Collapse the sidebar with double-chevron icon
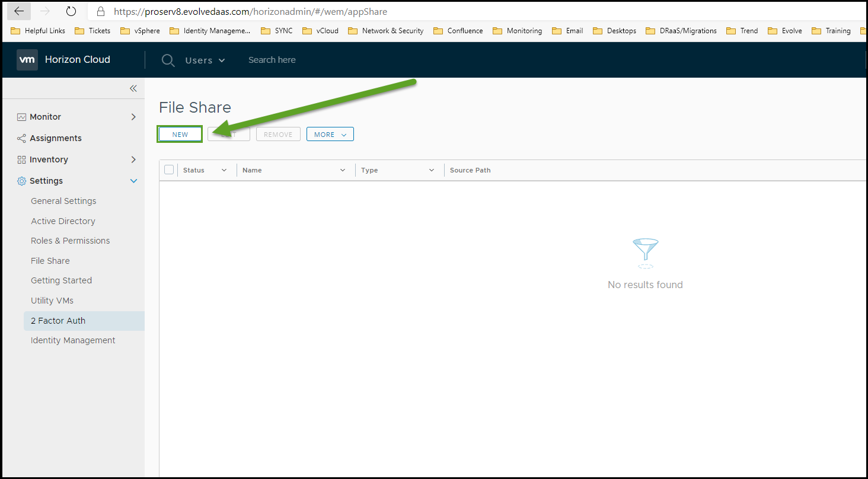The width and height of the screenshot is (868, 479). [133, 88]
